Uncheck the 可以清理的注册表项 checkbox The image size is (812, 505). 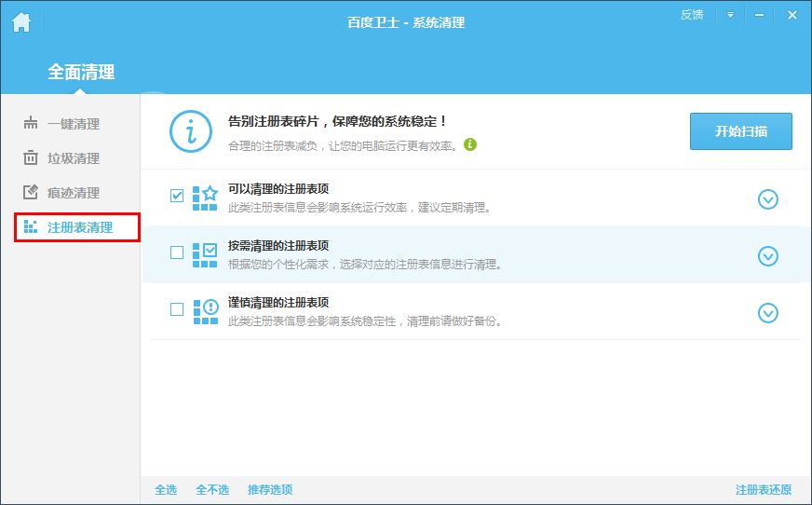coord(177,196)
